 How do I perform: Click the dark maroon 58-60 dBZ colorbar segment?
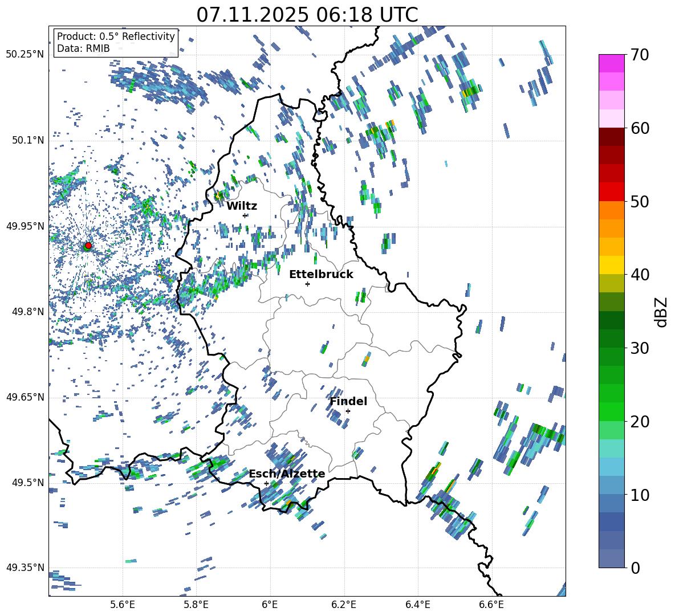pyautogui.click(x=611, y=137)
